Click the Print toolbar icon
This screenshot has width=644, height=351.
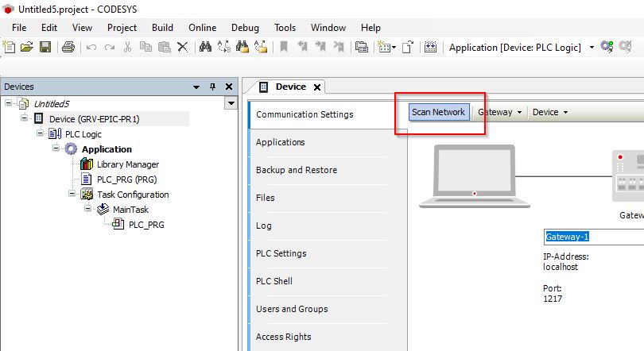point(68,47)
